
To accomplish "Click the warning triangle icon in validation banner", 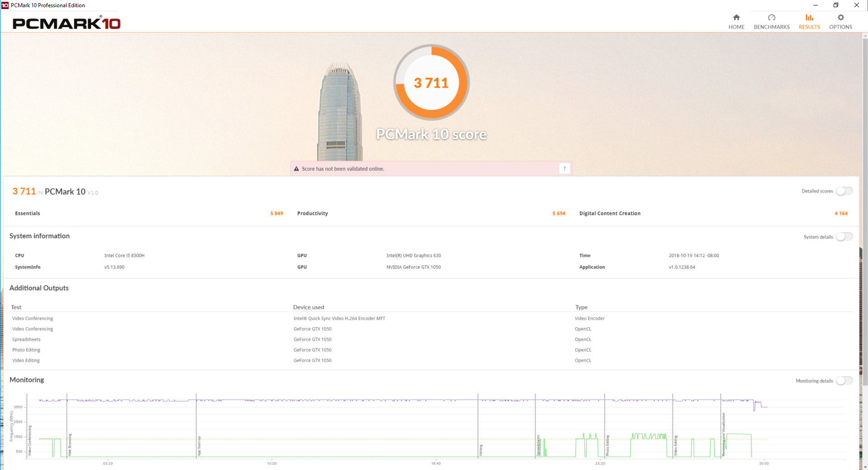I will click(297, 169).
